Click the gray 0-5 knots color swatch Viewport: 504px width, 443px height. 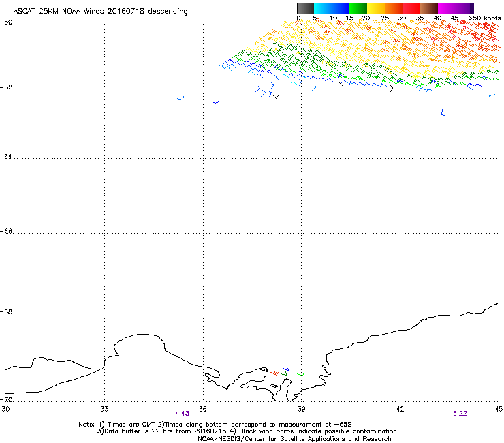tap(305, 8)
